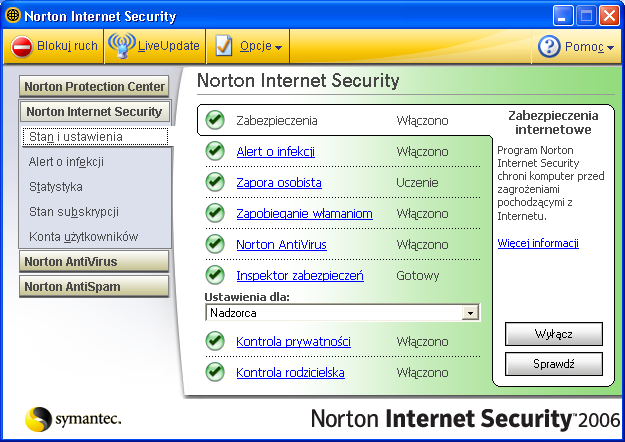Image resolution: width=625 pixels, height=442 pixels.
Task: Open the Kontrola prywatności link
Action: [293, 342]
